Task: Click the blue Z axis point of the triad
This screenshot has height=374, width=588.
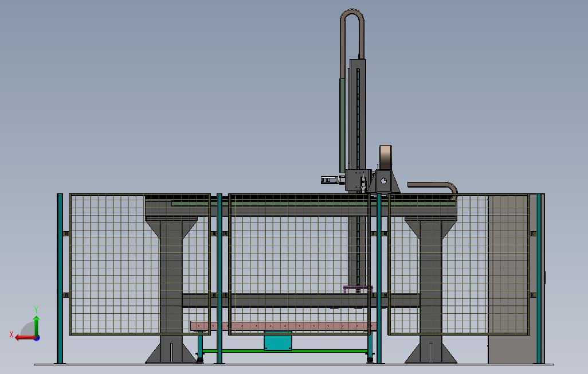Action: (x=37, y=338)
